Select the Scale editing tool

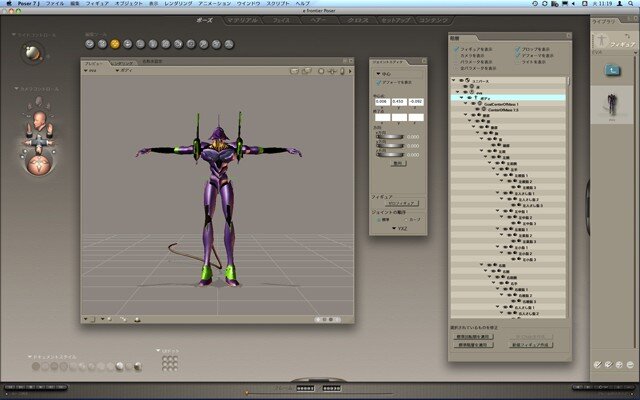coord(140,44)
